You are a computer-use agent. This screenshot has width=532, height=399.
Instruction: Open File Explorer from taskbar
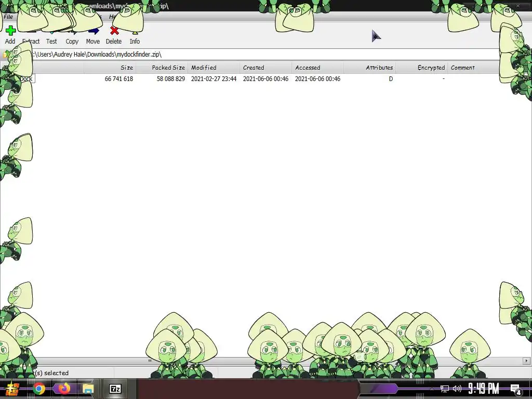coord(88,389)
